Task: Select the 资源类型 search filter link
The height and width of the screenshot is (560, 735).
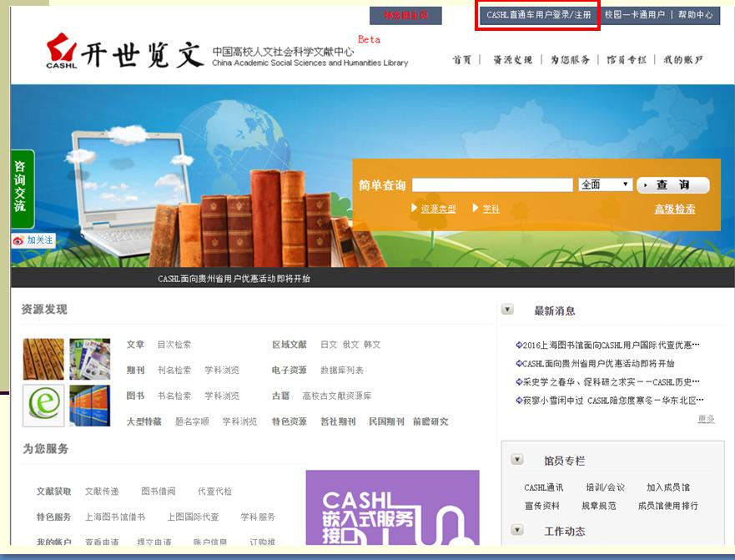Action: (438, 209)
